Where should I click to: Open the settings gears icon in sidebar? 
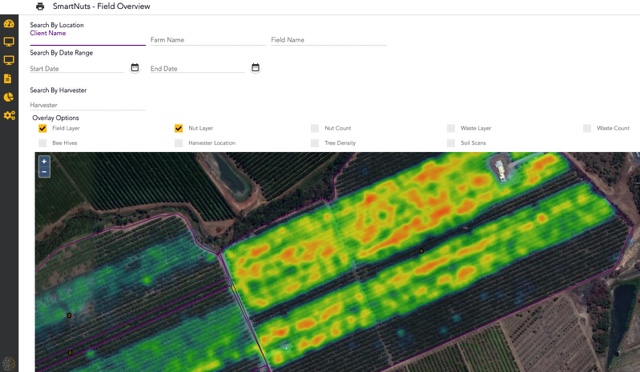9,116
